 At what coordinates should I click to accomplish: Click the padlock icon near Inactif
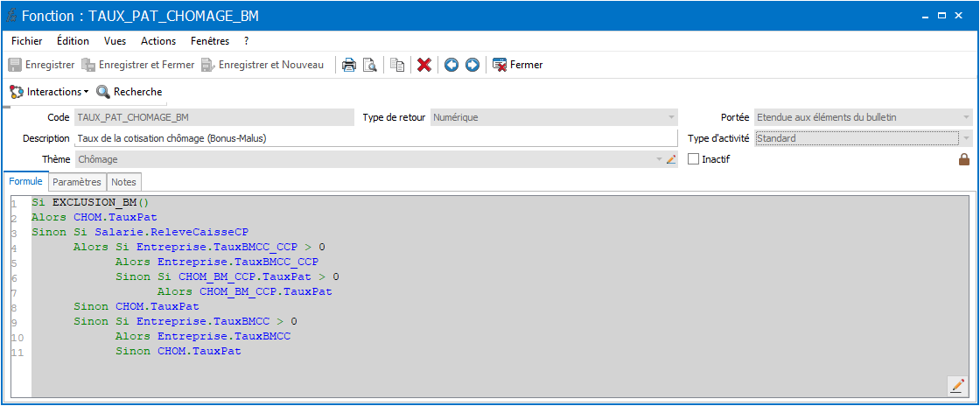click(964, 159)
